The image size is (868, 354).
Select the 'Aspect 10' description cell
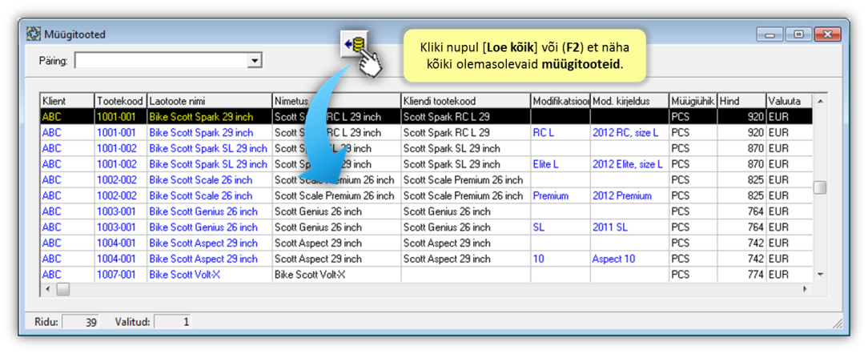629,259
